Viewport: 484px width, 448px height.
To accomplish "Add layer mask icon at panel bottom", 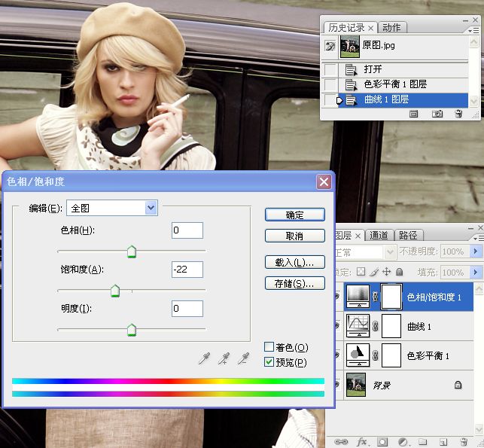I will 382,442.
